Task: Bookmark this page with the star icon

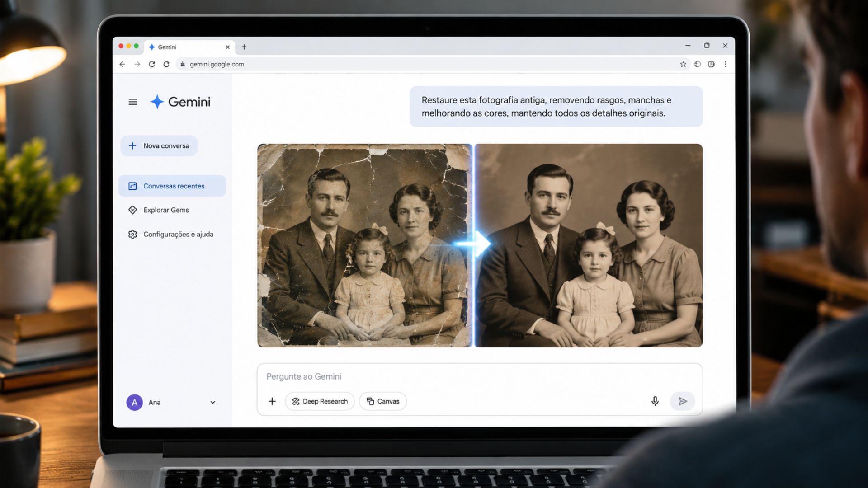Action: click(x=683, y=64)
